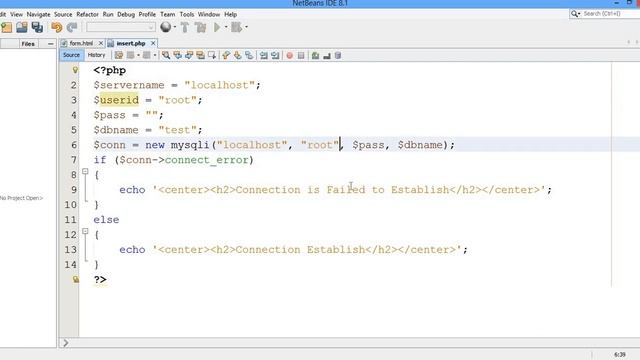Click the Last Edit editor toolbar icon
This screenshot has height=360, width=640.
[119, 55]
